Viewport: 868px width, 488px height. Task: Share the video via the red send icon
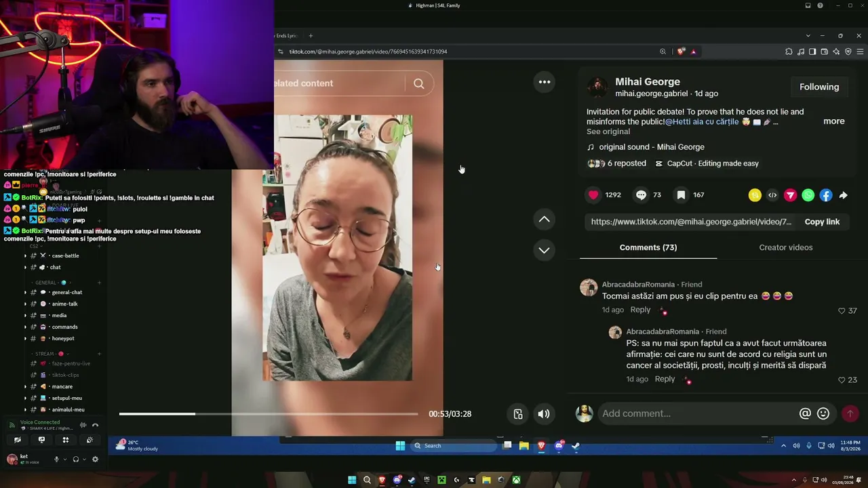point(790,195)
